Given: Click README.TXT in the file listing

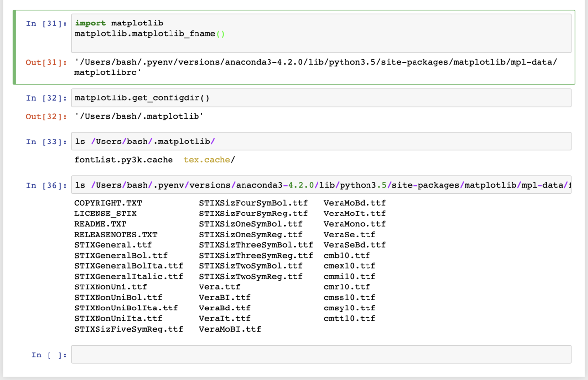Looking at the screenshot, I should pyautogui.click(x=100, y=224).
